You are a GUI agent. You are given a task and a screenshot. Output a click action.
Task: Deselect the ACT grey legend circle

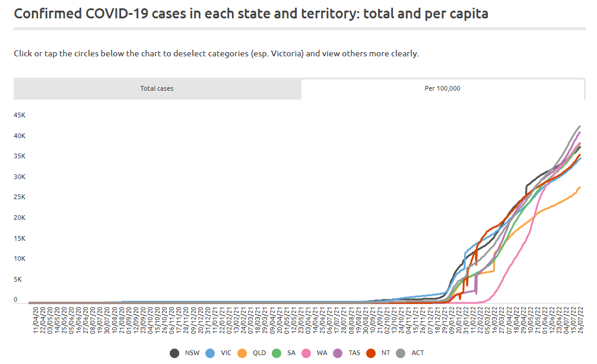pos(401,353)
